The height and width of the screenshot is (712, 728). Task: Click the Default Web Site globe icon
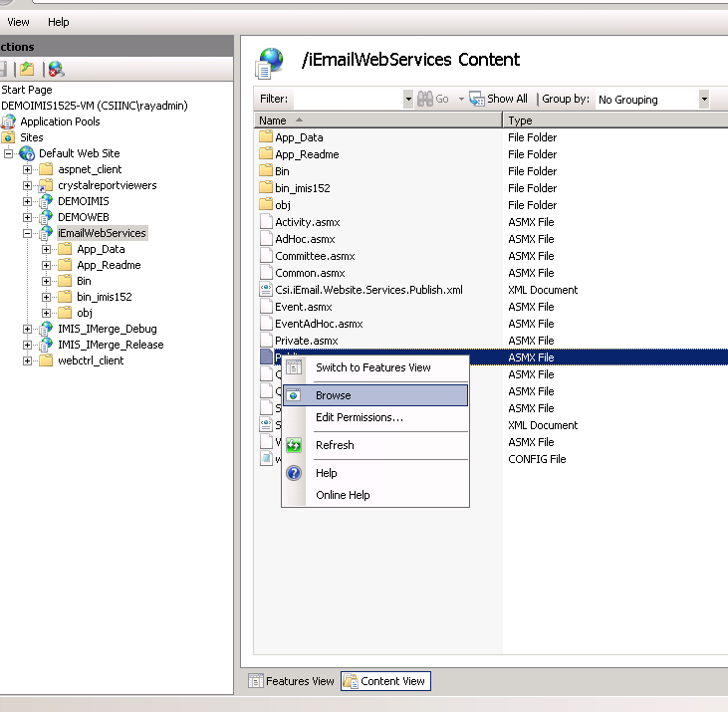click(x=27, y=153)
